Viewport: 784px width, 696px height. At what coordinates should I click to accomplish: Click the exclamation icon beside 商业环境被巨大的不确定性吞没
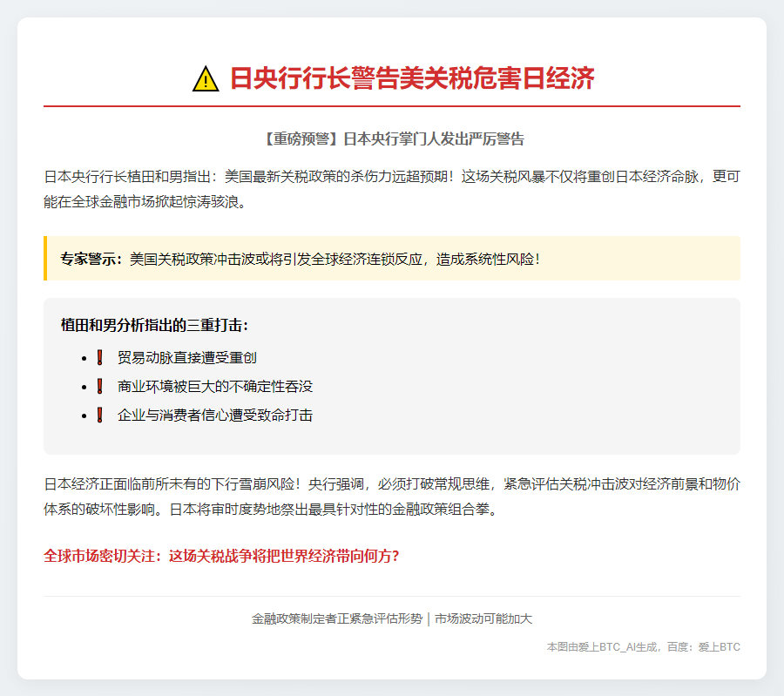pyautogui.click(x=100, y=386)
